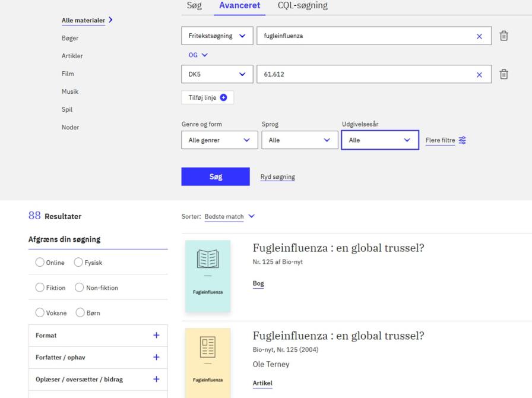Click the blue Søg button
This screenshot has width=532, height=398.
(215, 176)
